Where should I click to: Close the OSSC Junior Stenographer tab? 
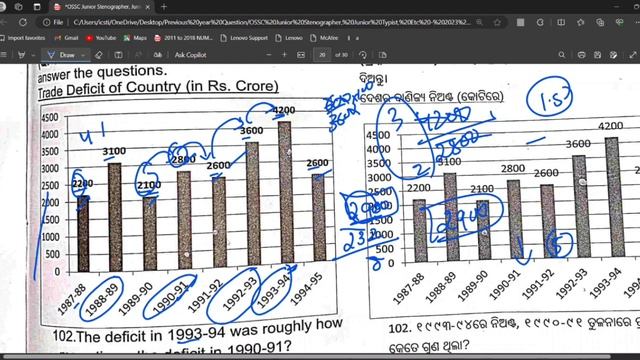148,7
